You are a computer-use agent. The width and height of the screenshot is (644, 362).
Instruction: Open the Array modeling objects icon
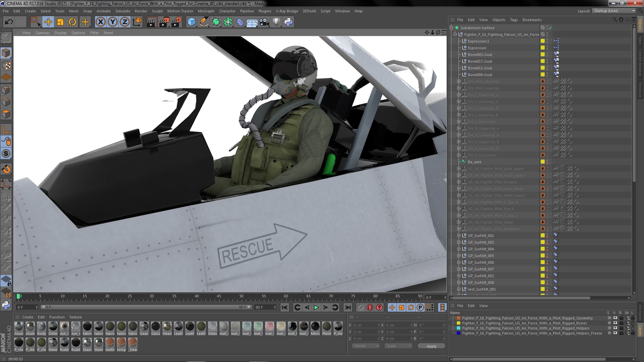[228, 22]
